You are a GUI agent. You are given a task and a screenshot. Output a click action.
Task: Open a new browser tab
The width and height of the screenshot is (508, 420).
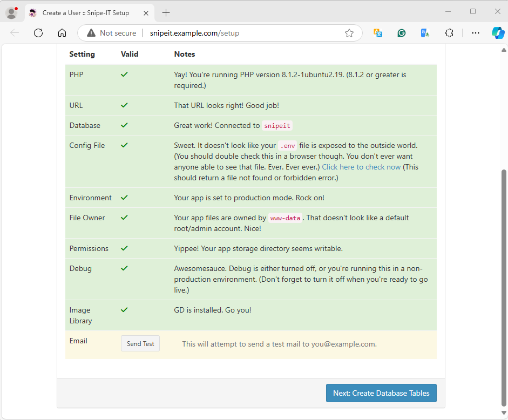point(166,12)
